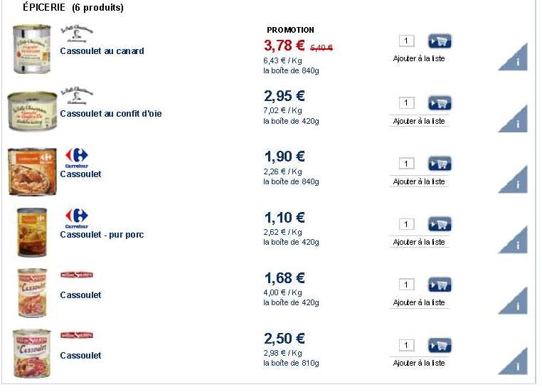Add Cassoulet au canard to cart

click(440, 41)
